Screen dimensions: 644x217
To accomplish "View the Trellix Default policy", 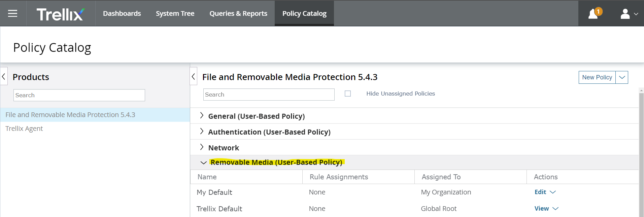I will click(541, 208).
